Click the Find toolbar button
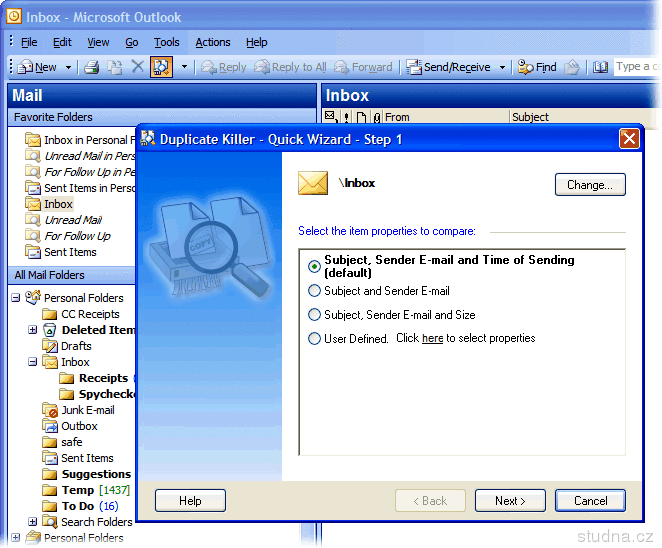This screenshot has width=662, height=548. click(x=537, y=67)
